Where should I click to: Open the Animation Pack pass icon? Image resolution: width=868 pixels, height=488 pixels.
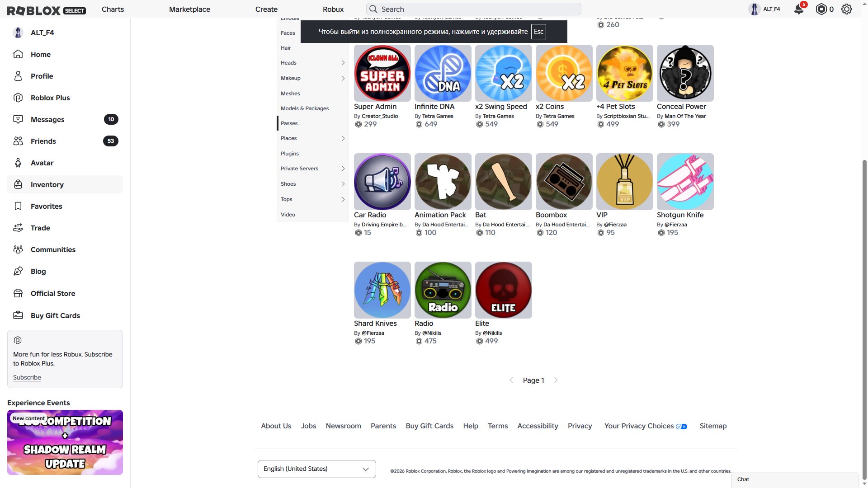(443, 182)
